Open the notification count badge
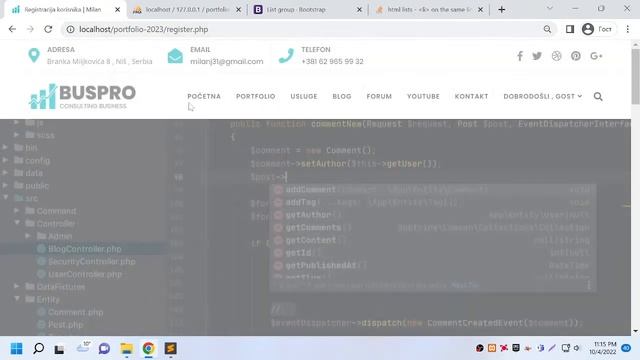Screen dimensions: 640x360 point(626,348)
